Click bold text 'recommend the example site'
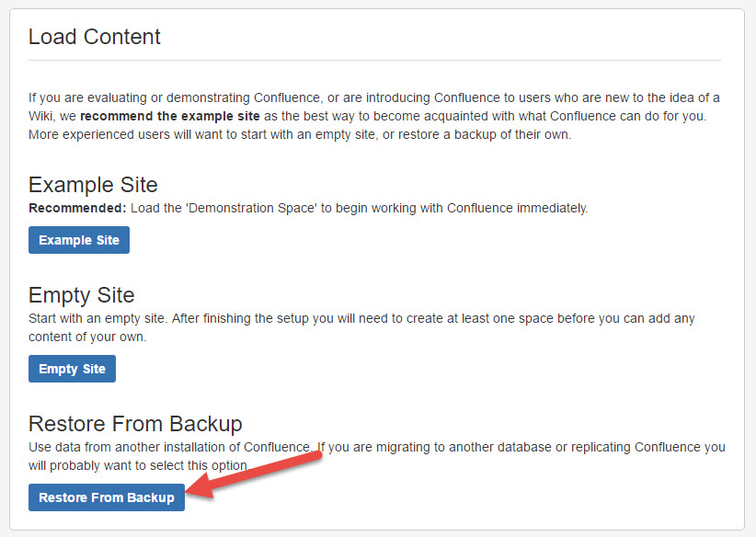The image size is (756, 537). [170, 116]
